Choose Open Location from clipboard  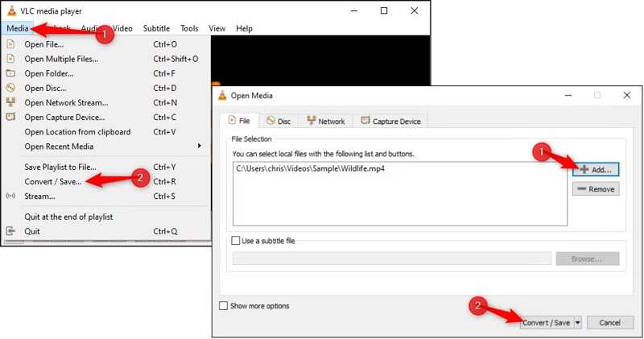click(106, 132)
